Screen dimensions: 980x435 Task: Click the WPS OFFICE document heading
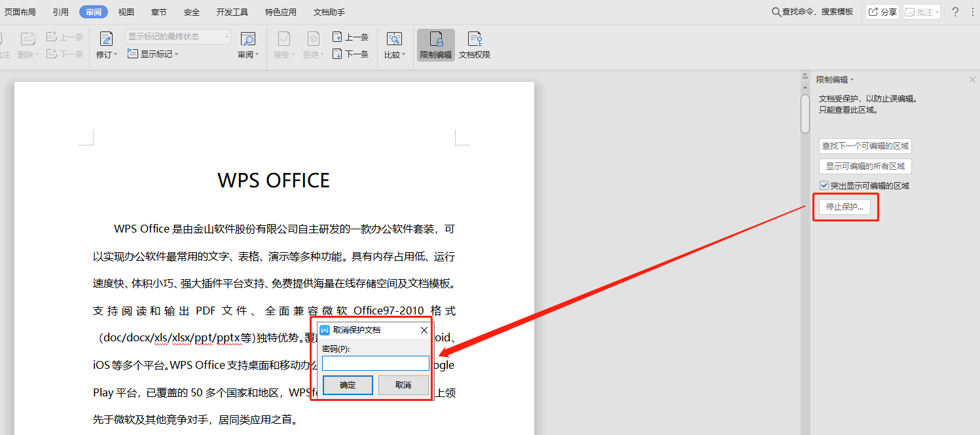click(x=274, y=180)
